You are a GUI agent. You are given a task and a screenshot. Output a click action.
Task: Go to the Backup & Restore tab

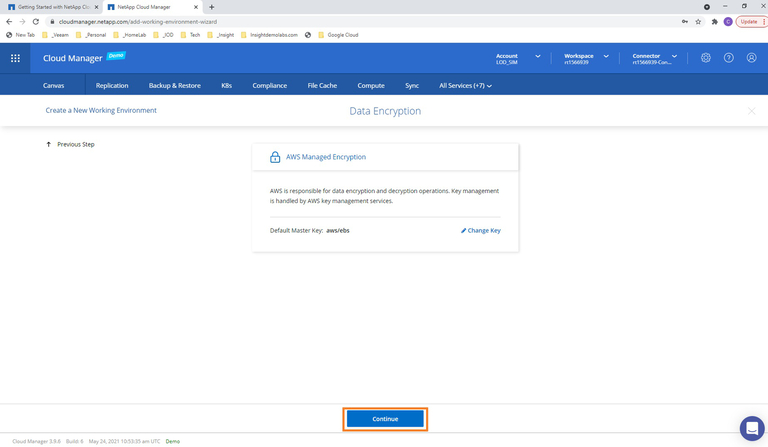[x=175, y=86]
